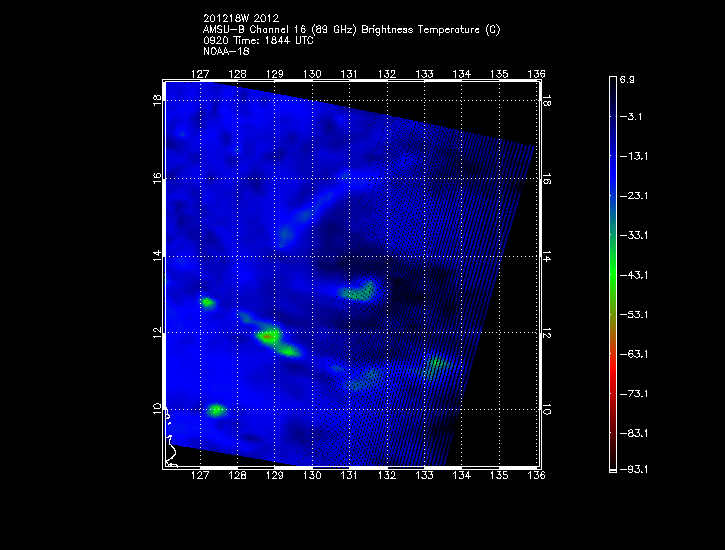Select longitude 128 on the bottom axis
725x550 pixels.
237,475
